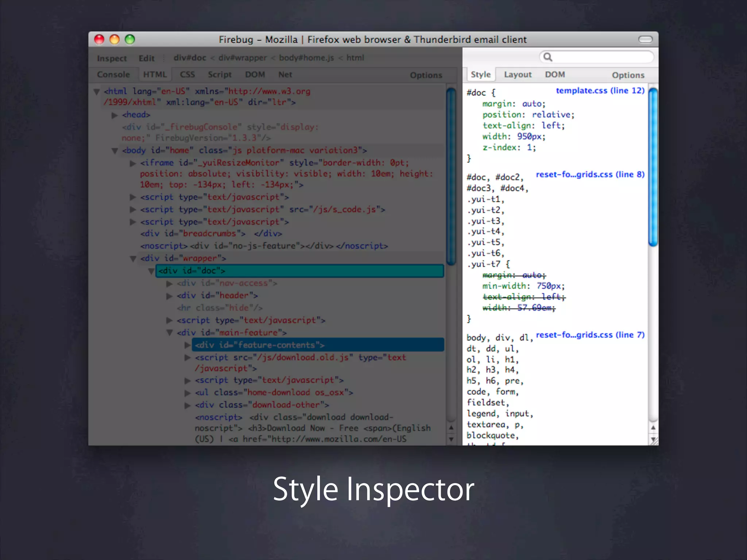747x560 pixels.
Task: Collapse the div id="wrapper" node
Action: tap(133, 258)
